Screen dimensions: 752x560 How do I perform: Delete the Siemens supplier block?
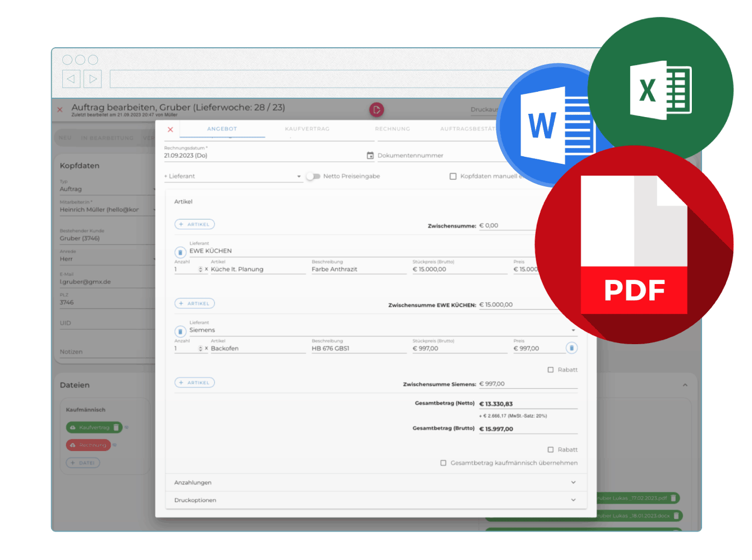[x=180, y=331]
